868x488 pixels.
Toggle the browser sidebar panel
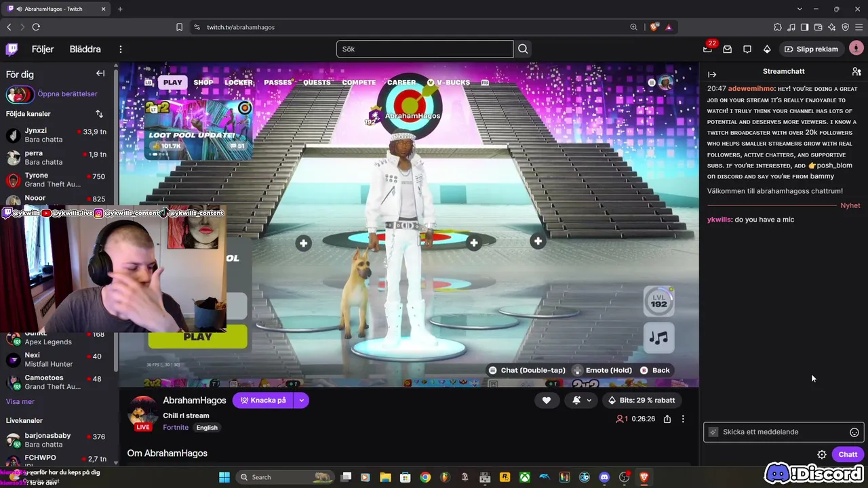tap(804, 27)
